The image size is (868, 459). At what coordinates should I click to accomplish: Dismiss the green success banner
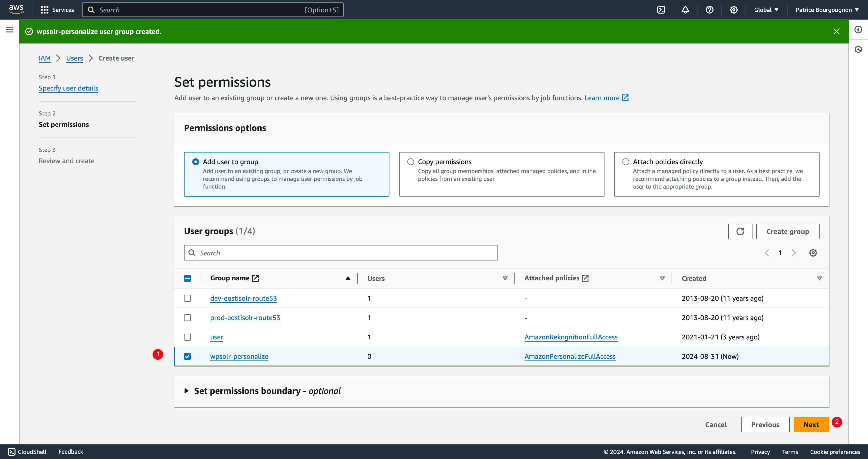point(836,32)
